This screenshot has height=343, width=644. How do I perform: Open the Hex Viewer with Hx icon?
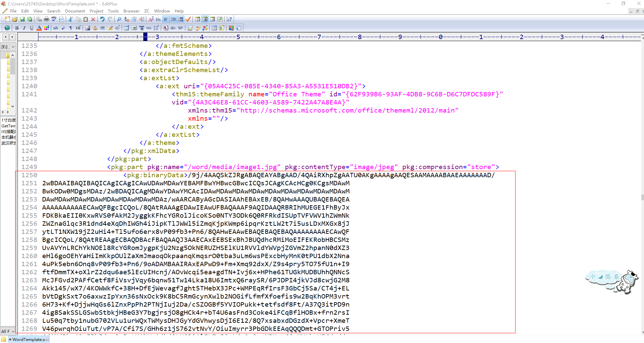pos(158,19)
